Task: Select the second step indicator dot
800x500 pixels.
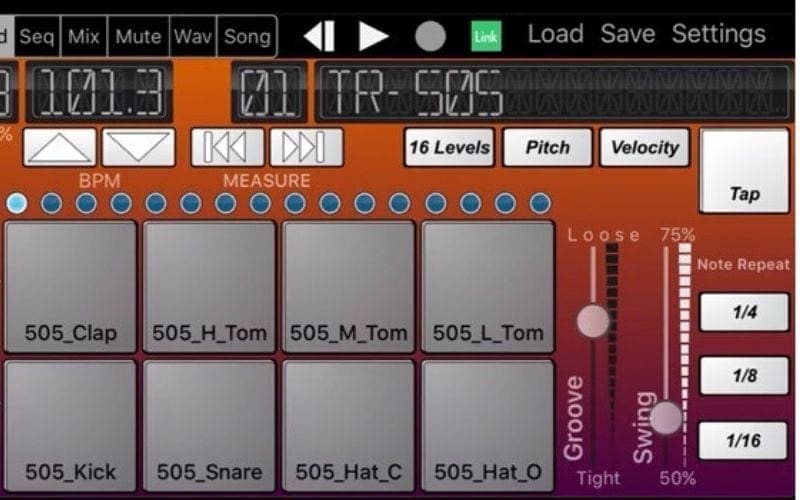Action: point(52,203)
